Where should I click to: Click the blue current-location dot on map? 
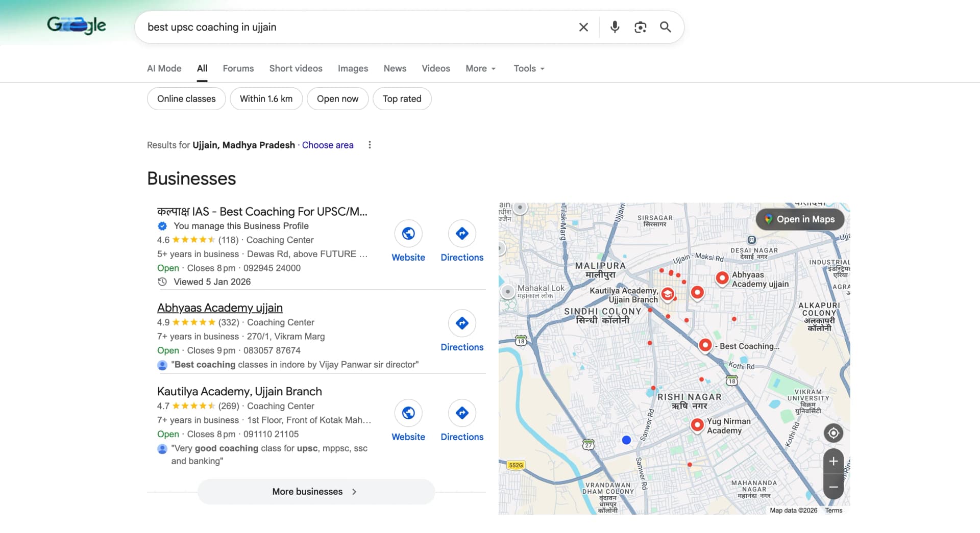(627, 440)
